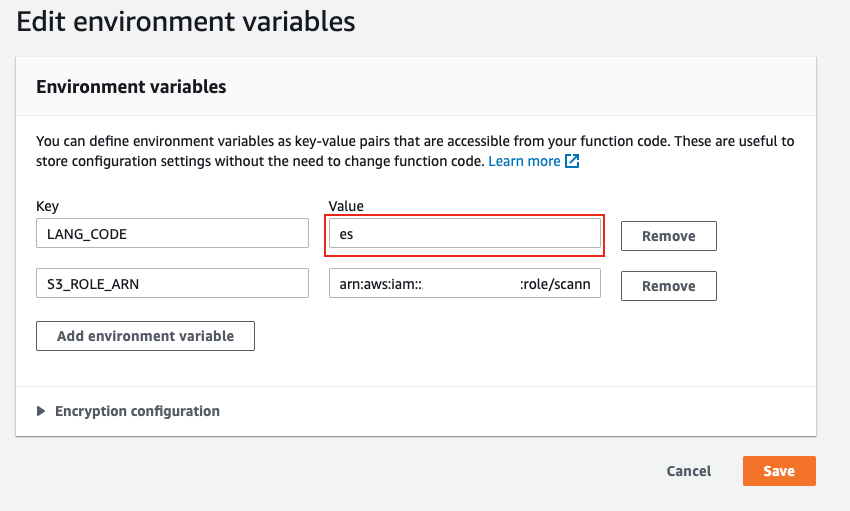This screenshot has height=511, width=850.
Task: Click the Key column label
Action: tap(47, 206)
